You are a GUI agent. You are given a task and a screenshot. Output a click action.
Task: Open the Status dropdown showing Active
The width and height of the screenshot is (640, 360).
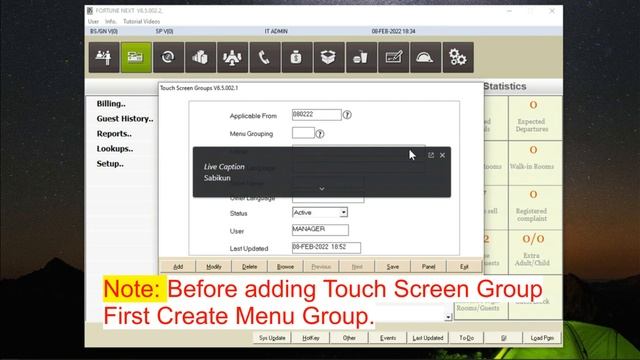click(x=344, y=212)
